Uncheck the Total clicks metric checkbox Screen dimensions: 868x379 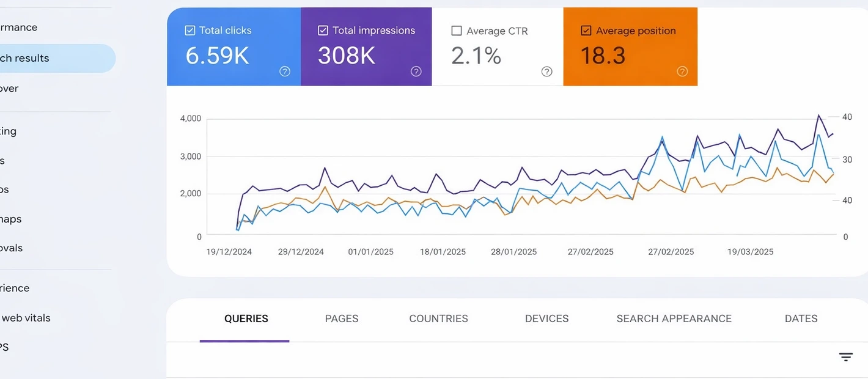click(x=188, y=29)
